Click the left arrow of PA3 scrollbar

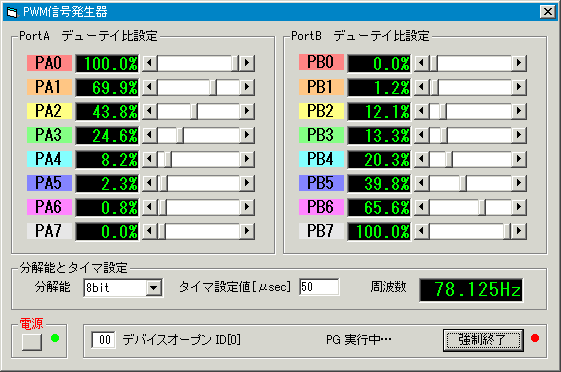click(x=150, y=135)
